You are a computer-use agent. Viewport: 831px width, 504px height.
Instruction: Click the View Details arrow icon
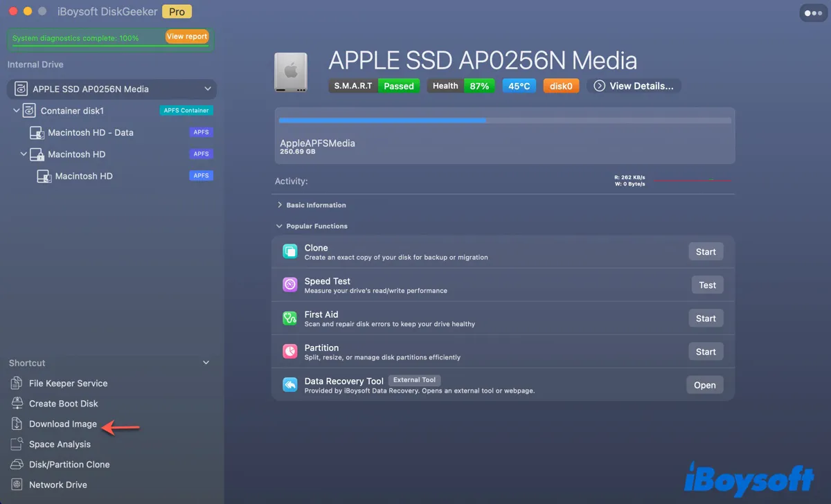click(x=600, y=86)
